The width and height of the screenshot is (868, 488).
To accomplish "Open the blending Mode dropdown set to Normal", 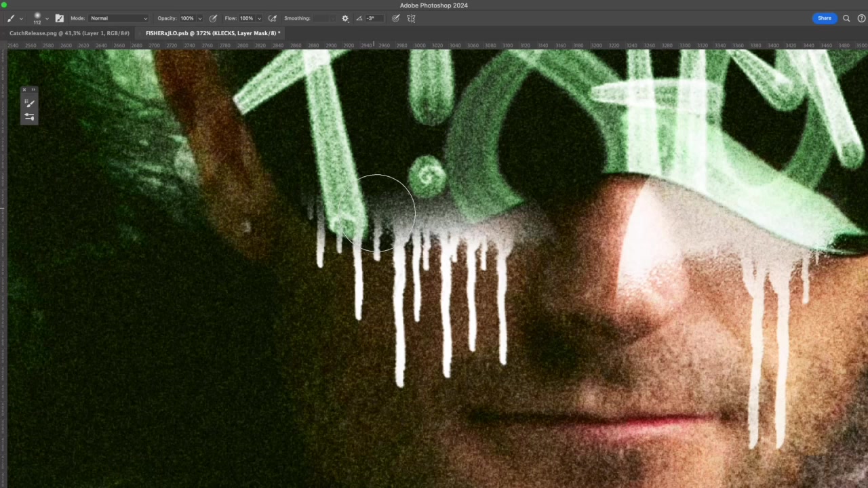I will tap(119, 18).
